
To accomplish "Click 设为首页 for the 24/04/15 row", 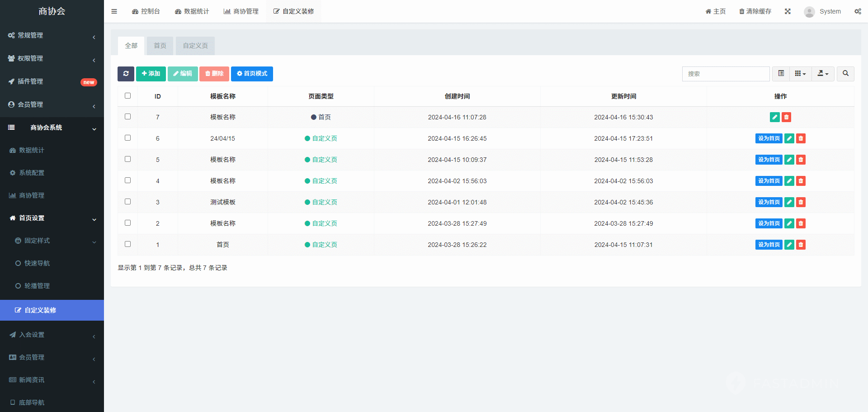I will [769, 138].
